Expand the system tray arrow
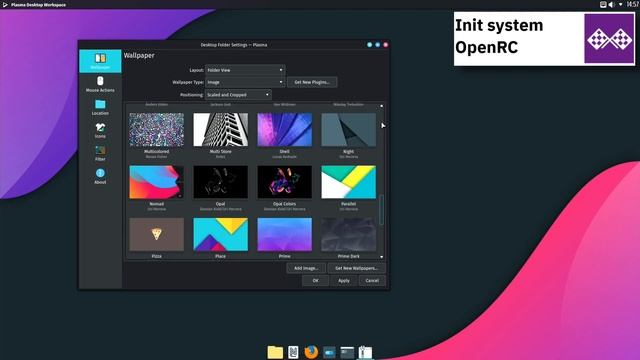The height and width of the screenshot is (360, 640). pos(620,4)
